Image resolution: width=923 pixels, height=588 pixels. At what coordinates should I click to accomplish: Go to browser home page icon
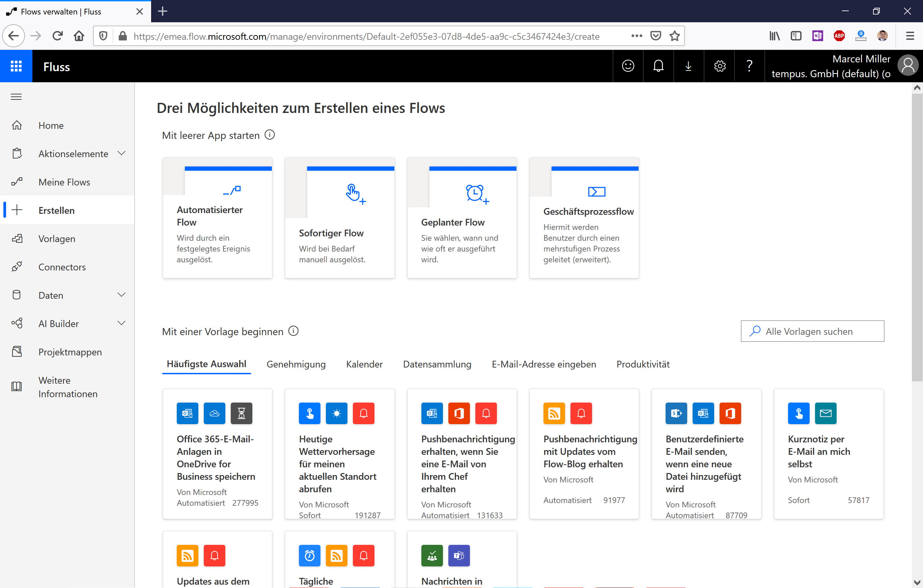point(79,36)
